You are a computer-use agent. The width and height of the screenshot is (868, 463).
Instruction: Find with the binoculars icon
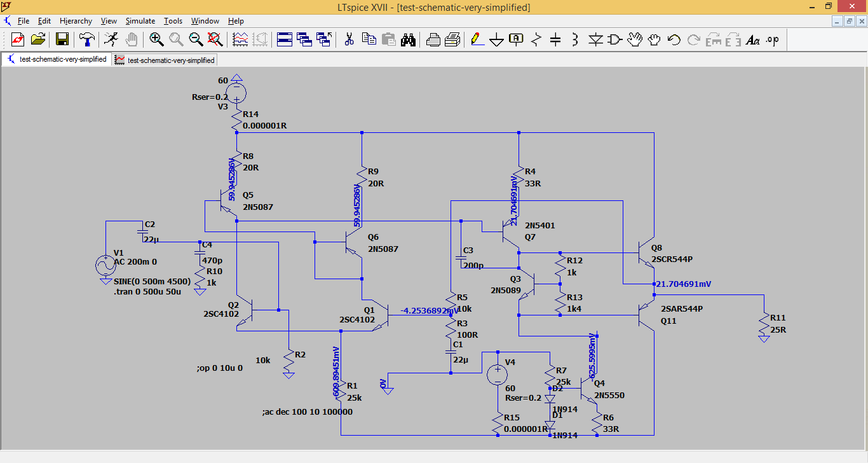coord(409,39)
